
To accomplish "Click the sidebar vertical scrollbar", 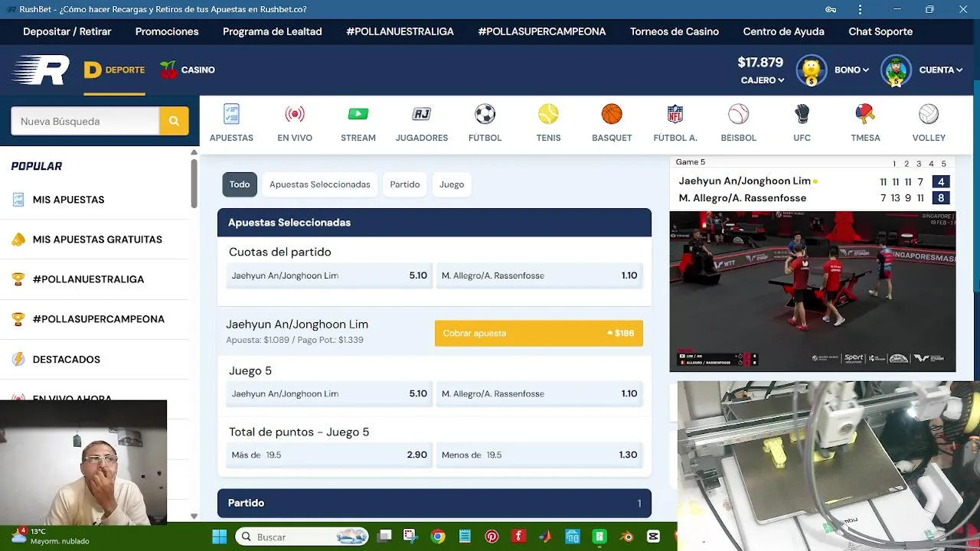I will pyautogui.click(x=194, y=182).
